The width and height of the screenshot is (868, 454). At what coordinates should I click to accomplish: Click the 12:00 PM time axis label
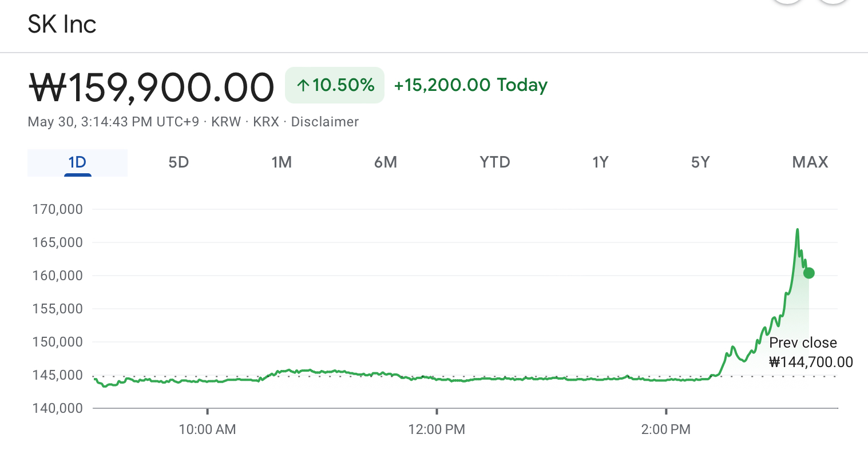(x=437, y=429)
